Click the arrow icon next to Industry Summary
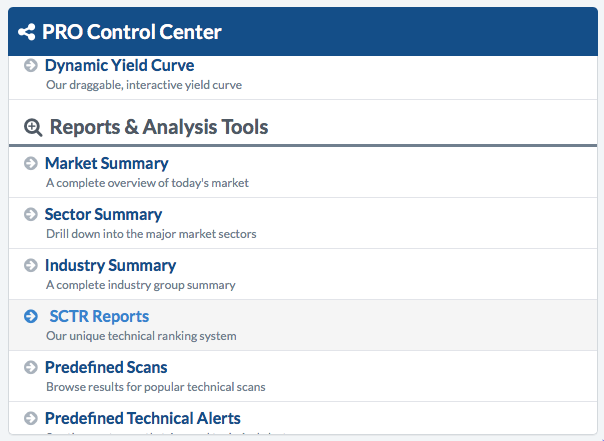 31,266
